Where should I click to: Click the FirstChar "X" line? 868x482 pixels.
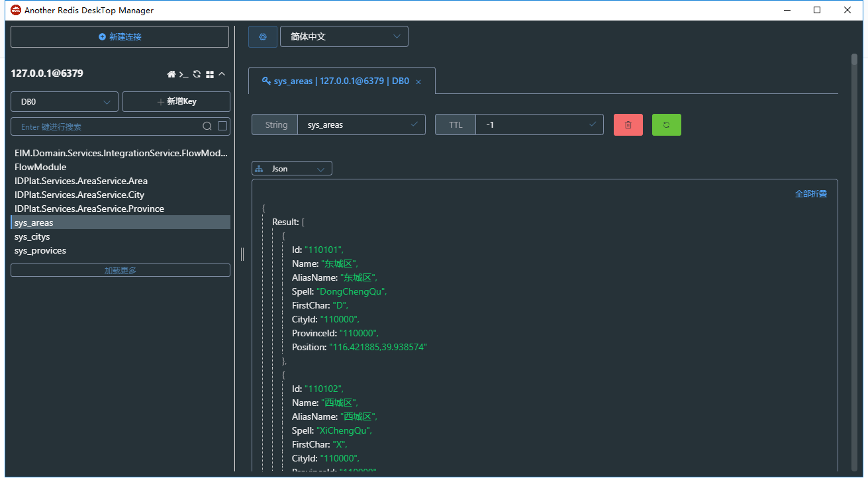[319, 444]
